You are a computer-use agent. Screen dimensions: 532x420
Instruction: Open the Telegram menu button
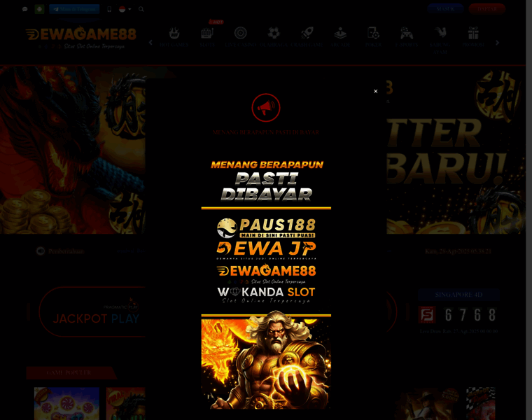[x=74, y=9]
